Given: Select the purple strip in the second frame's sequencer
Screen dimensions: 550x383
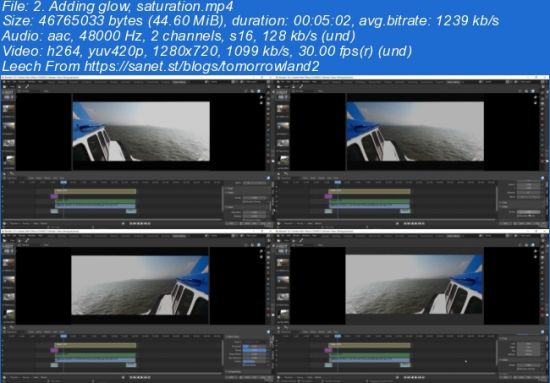Looking at the screenshot, I should click(x=328, y=196).
